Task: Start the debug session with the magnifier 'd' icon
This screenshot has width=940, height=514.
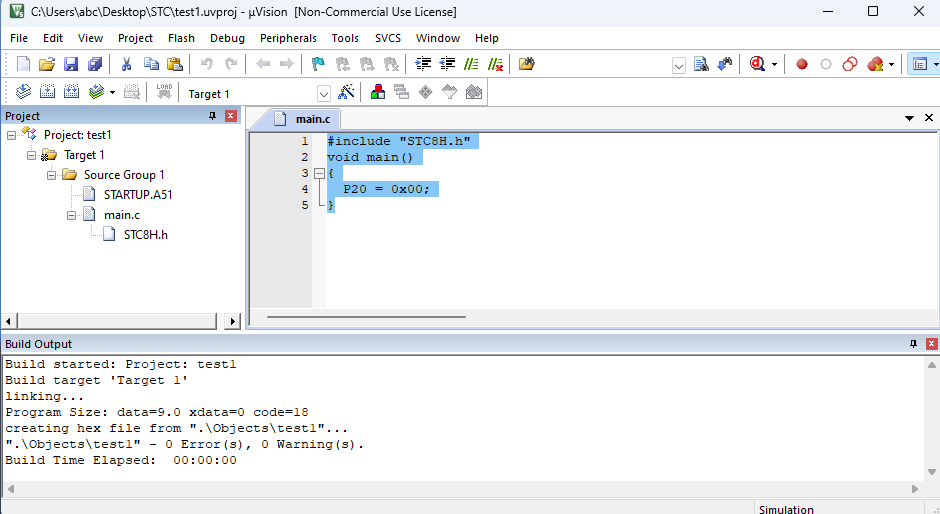Action: pos(757,64)
